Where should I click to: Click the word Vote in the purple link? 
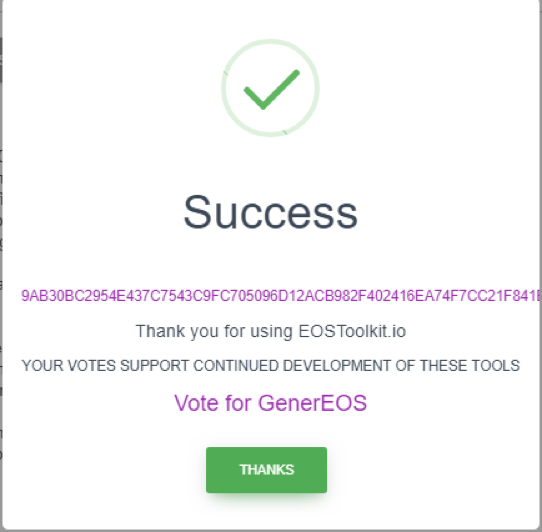point(196,403)
